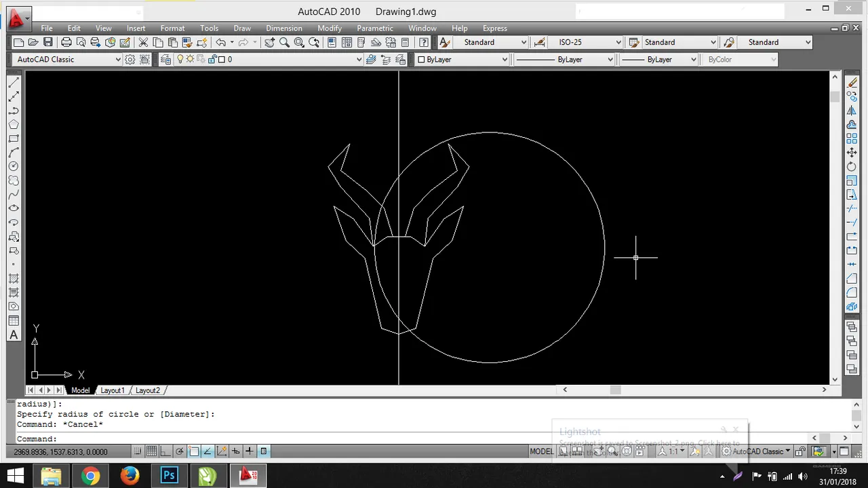The image size is (868, 488).
Task: Open the Draw menu
Action: (242, 28)
